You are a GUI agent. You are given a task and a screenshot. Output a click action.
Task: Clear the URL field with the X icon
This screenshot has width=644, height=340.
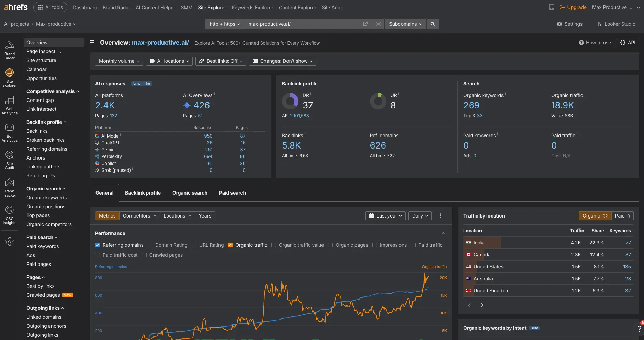click(x=378, y=24)
